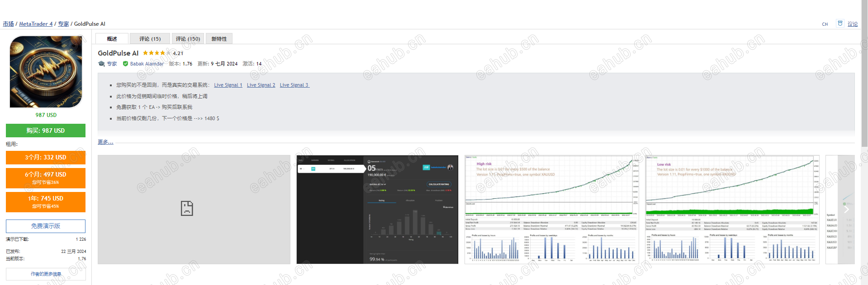The height and width of the screenshot is (285, 868).
Task: Open Live Signal 3 link
Action: [x=294, y=85]
